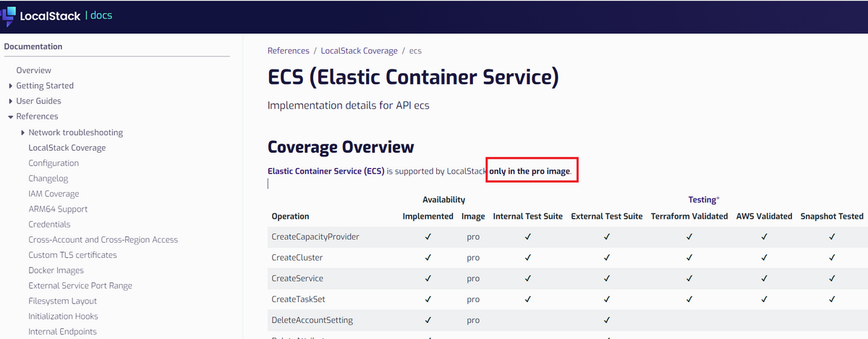The image size is (868, 339).
Task: Collapse the References section arrow
Action: [10, 117]
